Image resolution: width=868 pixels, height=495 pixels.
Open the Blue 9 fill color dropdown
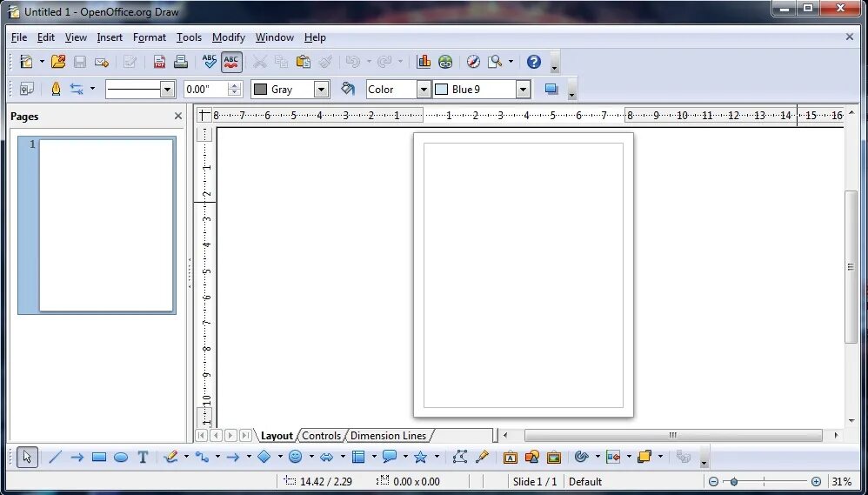pos(523,89)
